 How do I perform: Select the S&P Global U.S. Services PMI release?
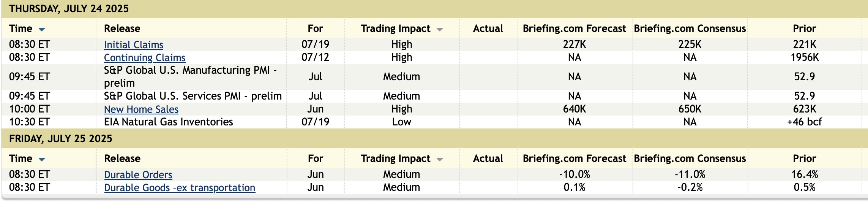point(193,96)
